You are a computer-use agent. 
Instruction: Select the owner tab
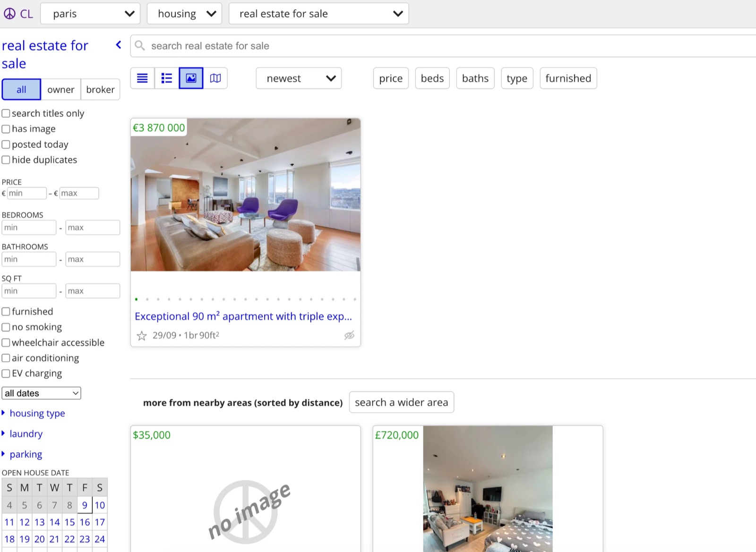point(60,89)
